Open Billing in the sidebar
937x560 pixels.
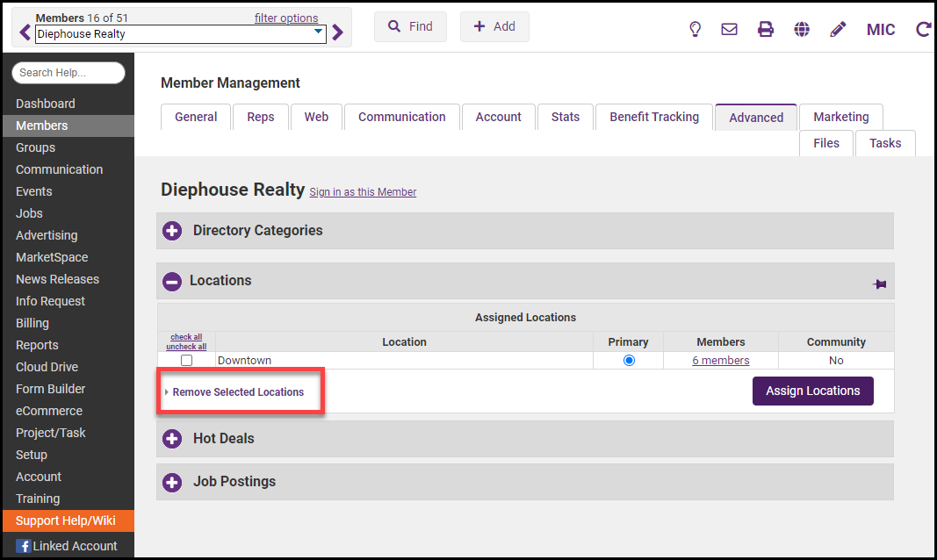pyautogui.click(x=32, y=323)
